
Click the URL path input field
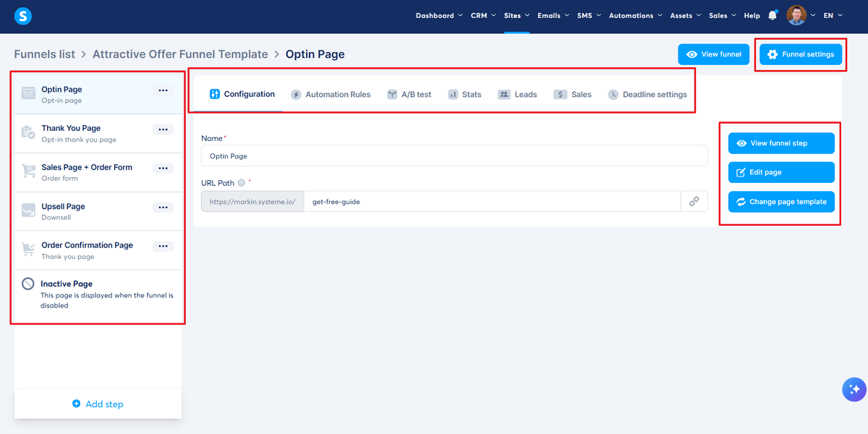tap(493, 202)
